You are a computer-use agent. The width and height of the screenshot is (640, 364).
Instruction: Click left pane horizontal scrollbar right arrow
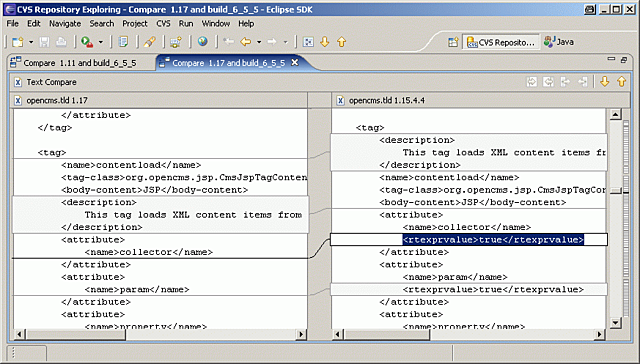[301, 335]
